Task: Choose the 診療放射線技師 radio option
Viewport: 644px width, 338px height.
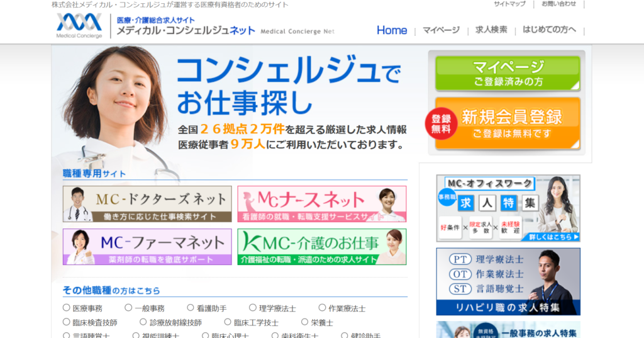Action: pos(143,322)
